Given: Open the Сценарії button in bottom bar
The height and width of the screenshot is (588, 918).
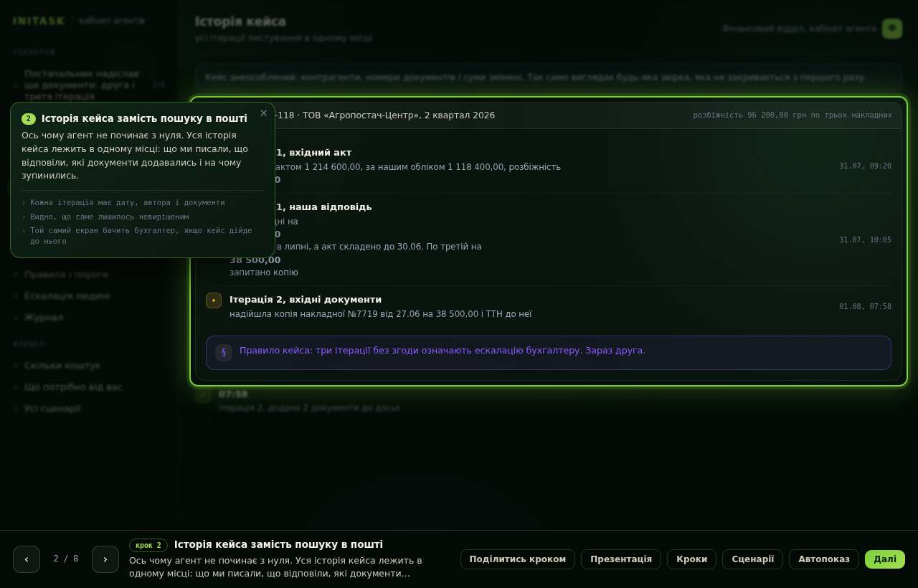Looking at the screenshot, I should [752, 559].
